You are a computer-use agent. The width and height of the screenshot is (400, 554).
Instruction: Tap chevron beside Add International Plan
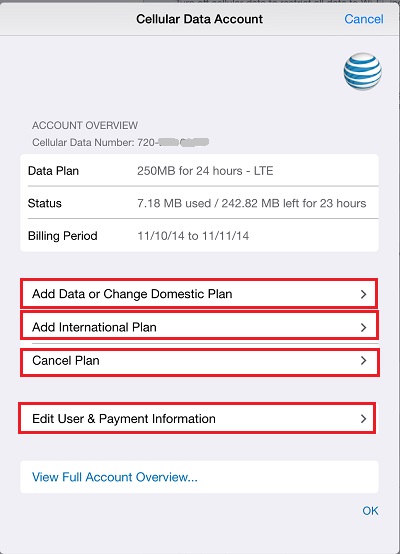(363, 327)
